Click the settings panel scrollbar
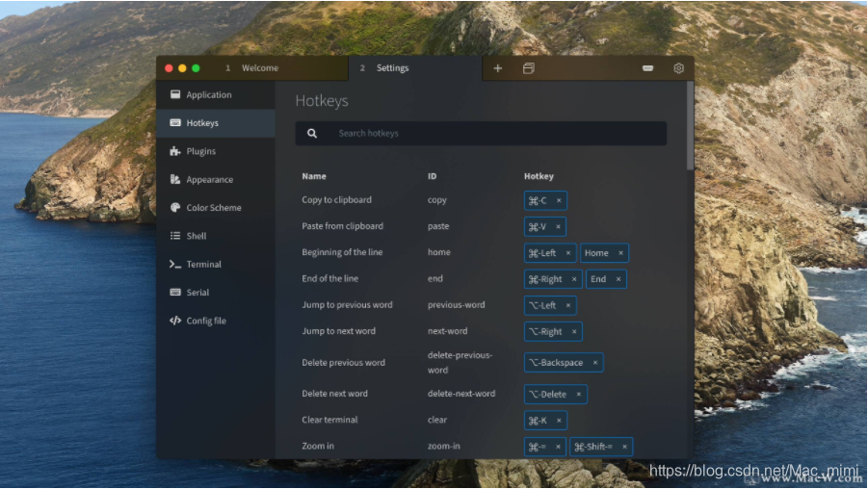This screenshot has width=868, height=489. pos(690,126)
